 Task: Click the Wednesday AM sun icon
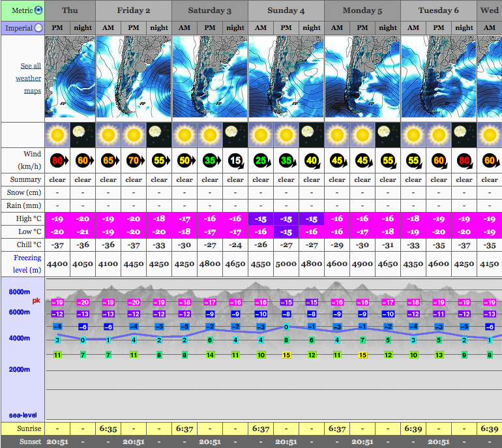point(490,135)
